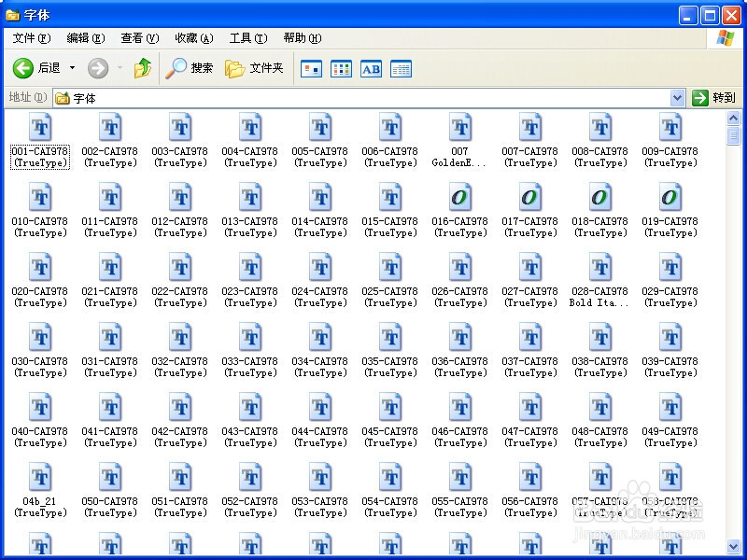Select the 04b_21 font file
Image resolution: width=747 pixels, height=560 pixels.
[x=40, y=491]
